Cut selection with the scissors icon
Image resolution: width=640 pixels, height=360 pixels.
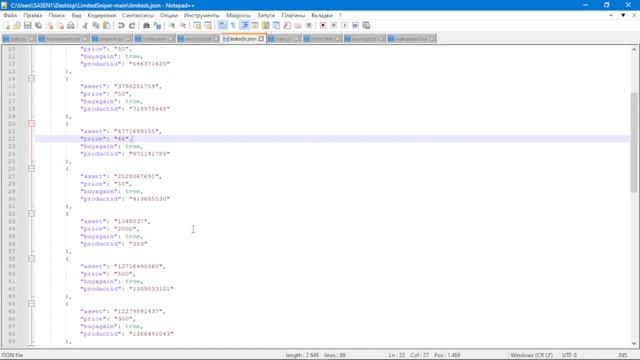pos(85,25)
